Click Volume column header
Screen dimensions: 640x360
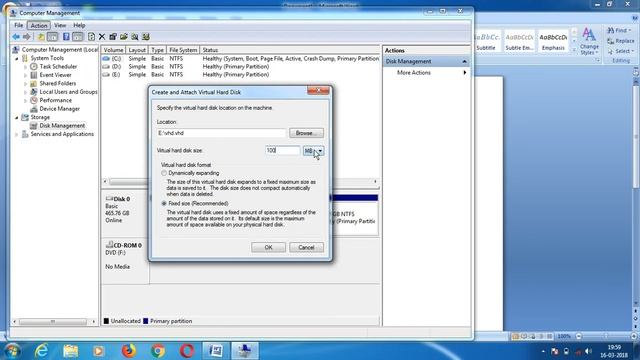tap(113, 50)
